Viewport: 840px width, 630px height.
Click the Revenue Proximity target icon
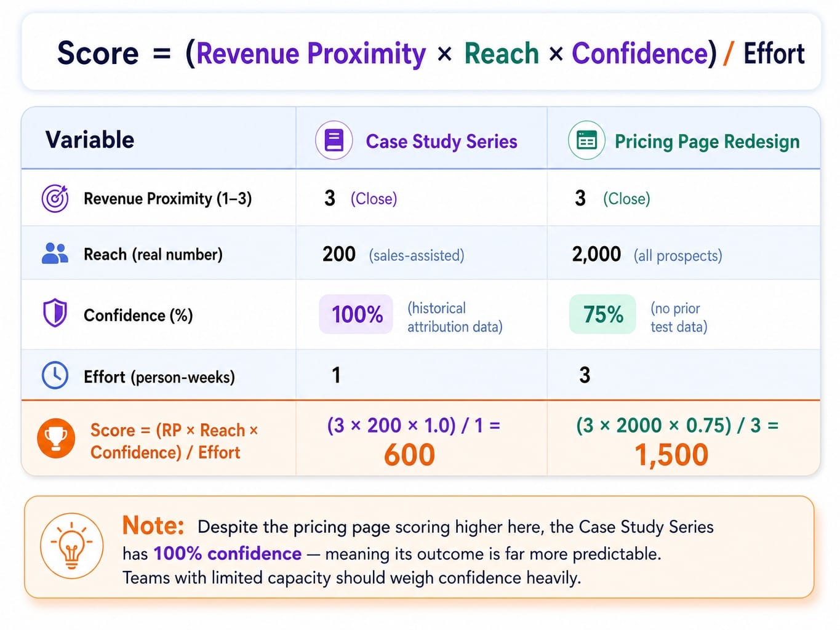[x=55, y=198]
